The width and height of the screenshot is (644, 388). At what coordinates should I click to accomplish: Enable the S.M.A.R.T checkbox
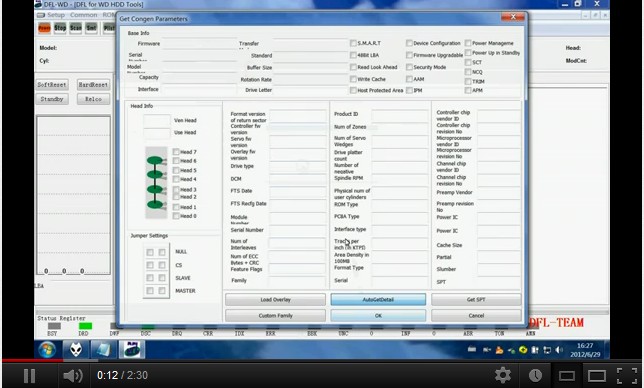coord(353,43)
